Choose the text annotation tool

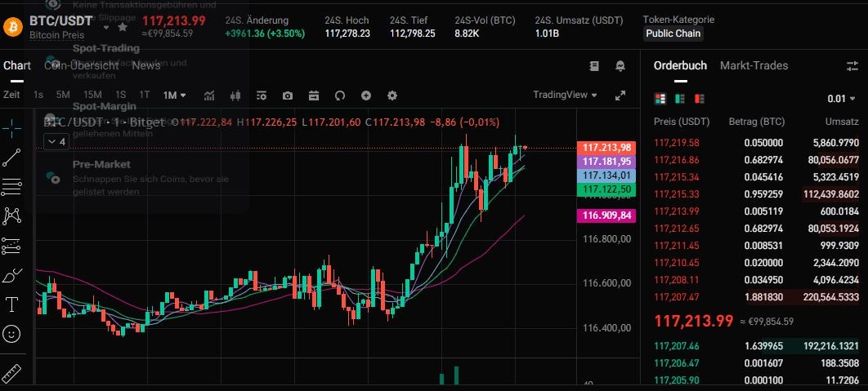pyautogui.click(x=12, y=304)
